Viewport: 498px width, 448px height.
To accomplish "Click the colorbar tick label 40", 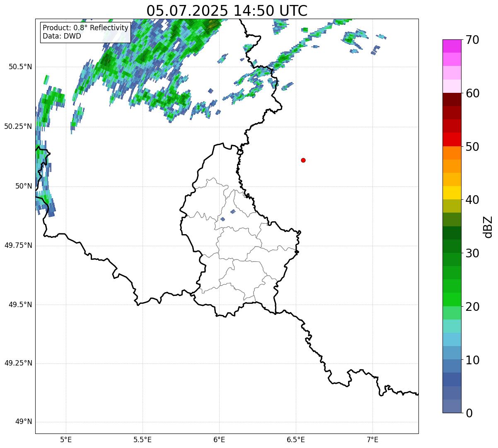I will pos(472,200).
